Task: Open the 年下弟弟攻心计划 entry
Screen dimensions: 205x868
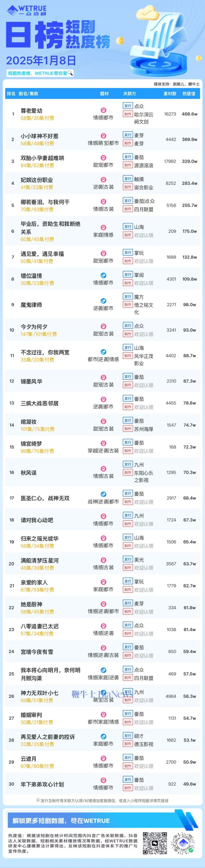Action: click(x=42, y=784)
